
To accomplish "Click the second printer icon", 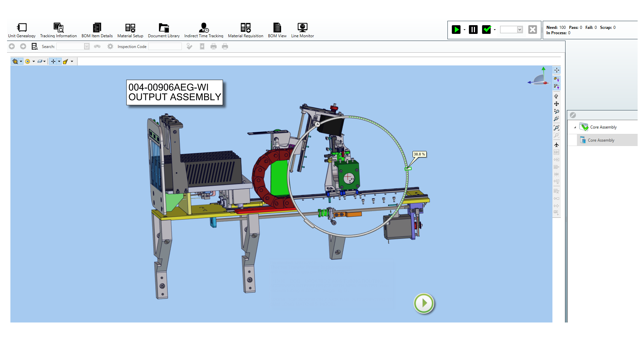I will tap(225, 46).
